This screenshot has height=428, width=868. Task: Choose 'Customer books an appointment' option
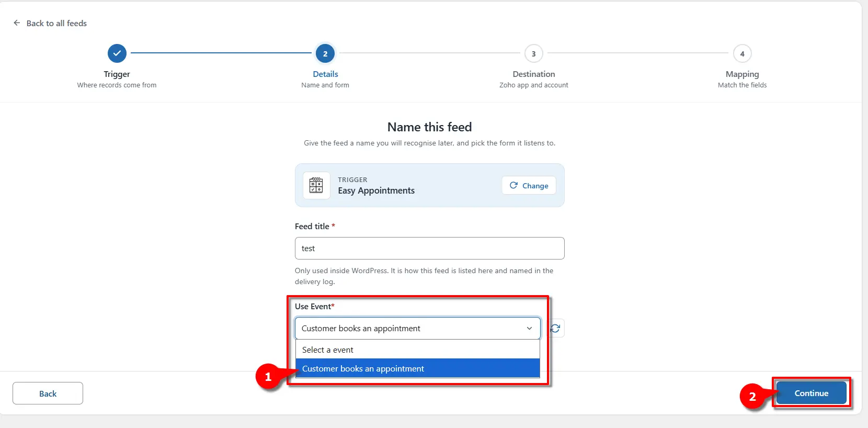417,368
